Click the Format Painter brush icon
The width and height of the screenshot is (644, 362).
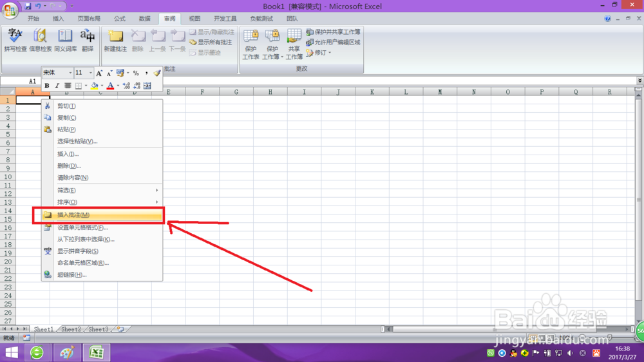pyautogui.click(x=157, y=73)
